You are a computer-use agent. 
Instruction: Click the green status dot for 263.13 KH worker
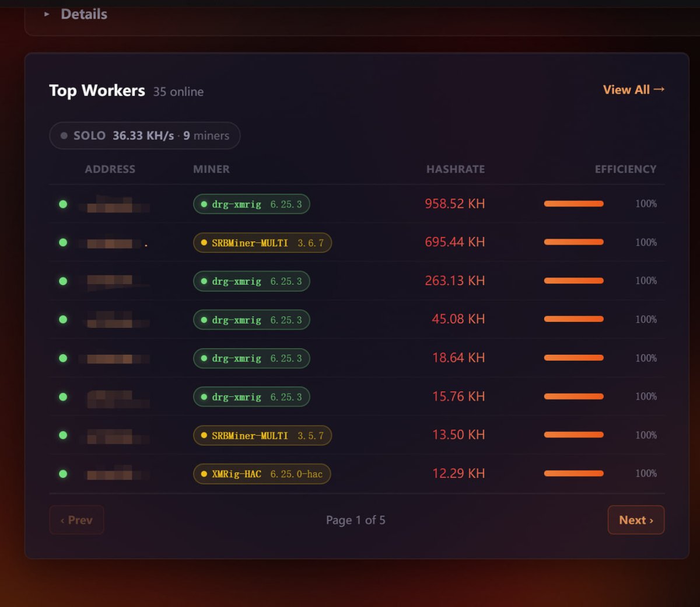63,281
